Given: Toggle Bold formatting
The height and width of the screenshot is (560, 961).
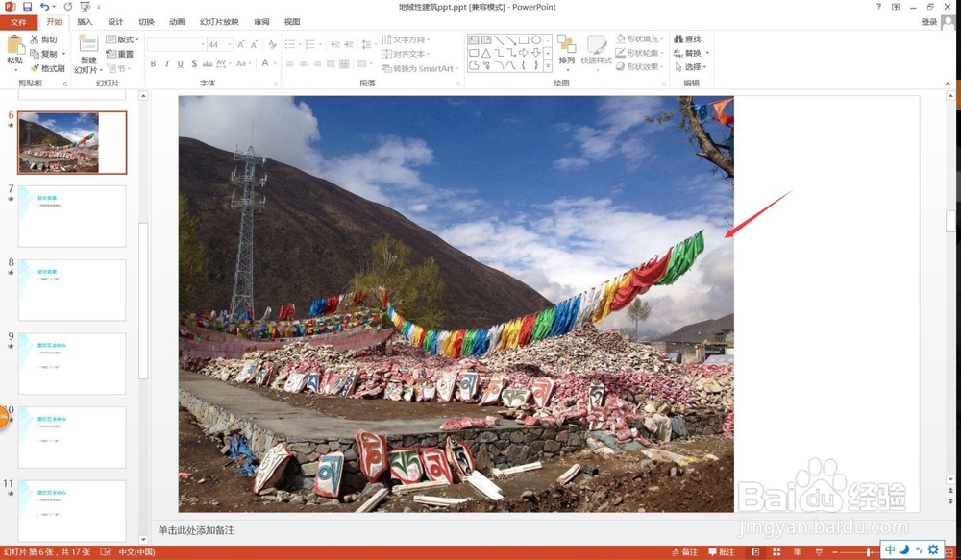Looking at the screenshot, I should [153, 63].
